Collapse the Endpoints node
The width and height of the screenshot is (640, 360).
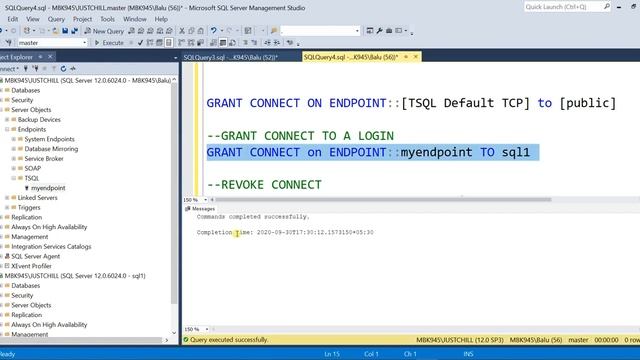7,129
